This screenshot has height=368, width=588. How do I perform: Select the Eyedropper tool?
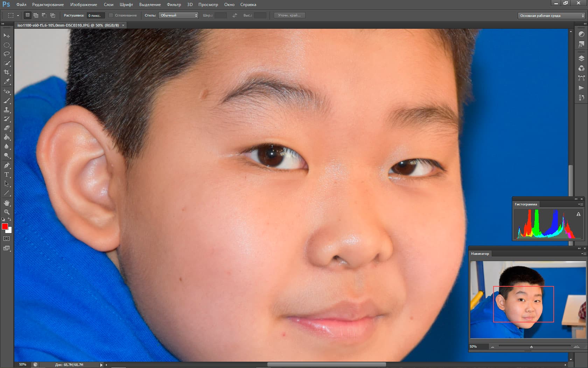click(x=7, y=81)
